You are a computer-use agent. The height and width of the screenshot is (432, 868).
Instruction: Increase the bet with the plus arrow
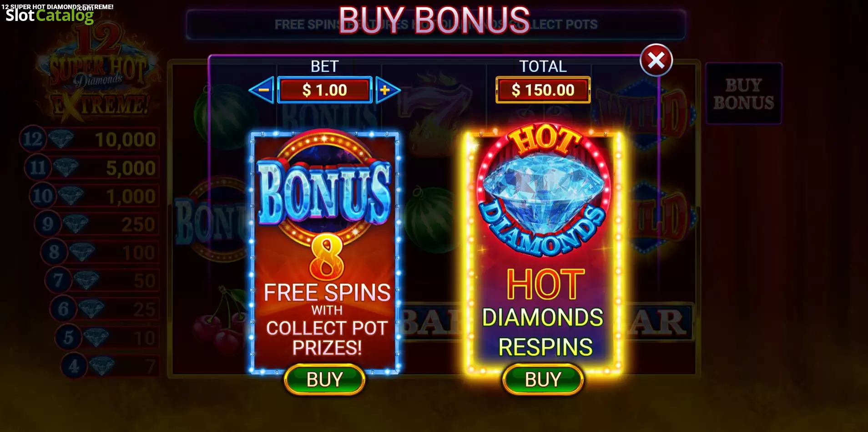[387, 90]
